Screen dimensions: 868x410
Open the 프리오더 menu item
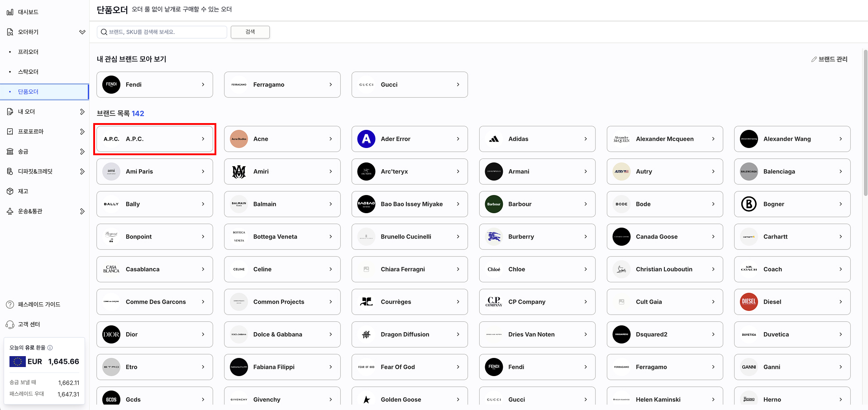point(28,52)
